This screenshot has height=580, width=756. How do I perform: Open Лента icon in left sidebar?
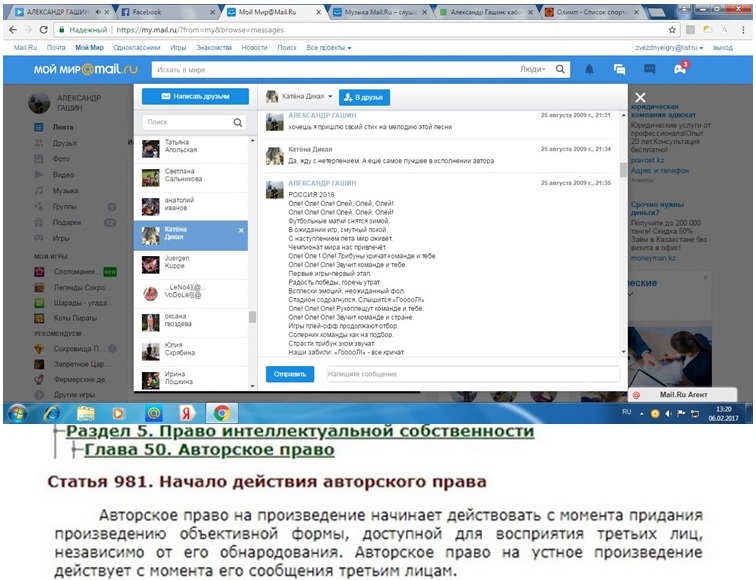(39, 127)
